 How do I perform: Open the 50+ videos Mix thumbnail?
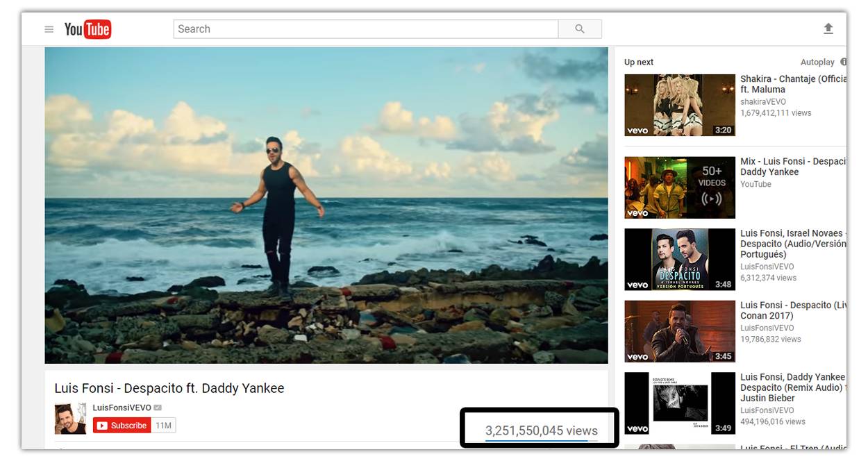pos(680,187)
